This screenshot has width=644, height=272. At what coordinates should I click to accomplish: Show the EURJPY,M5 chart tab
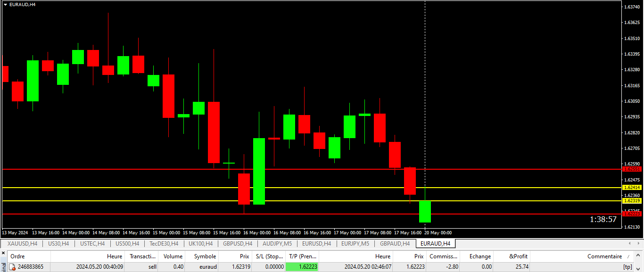tap(355, 244)
